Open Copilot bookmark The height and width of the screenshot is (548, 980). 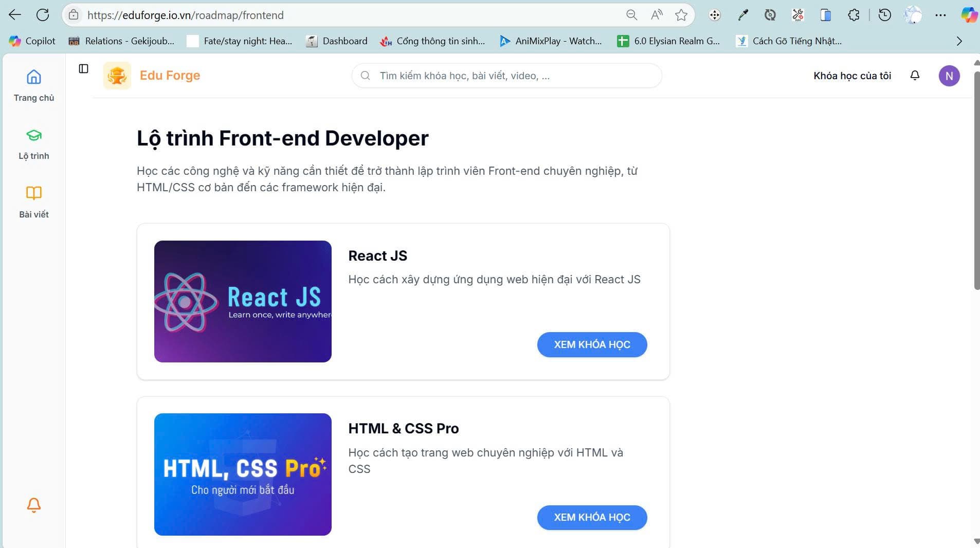32,41
